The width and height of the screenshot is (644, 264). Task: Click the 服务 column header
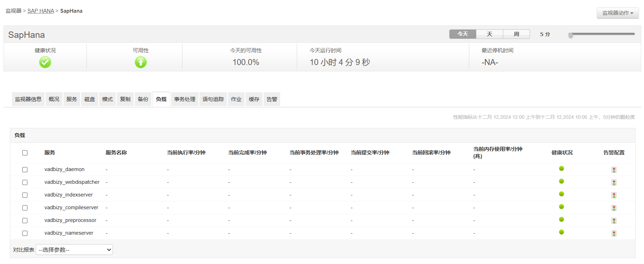pyautogui.click(x=50, y=153)
